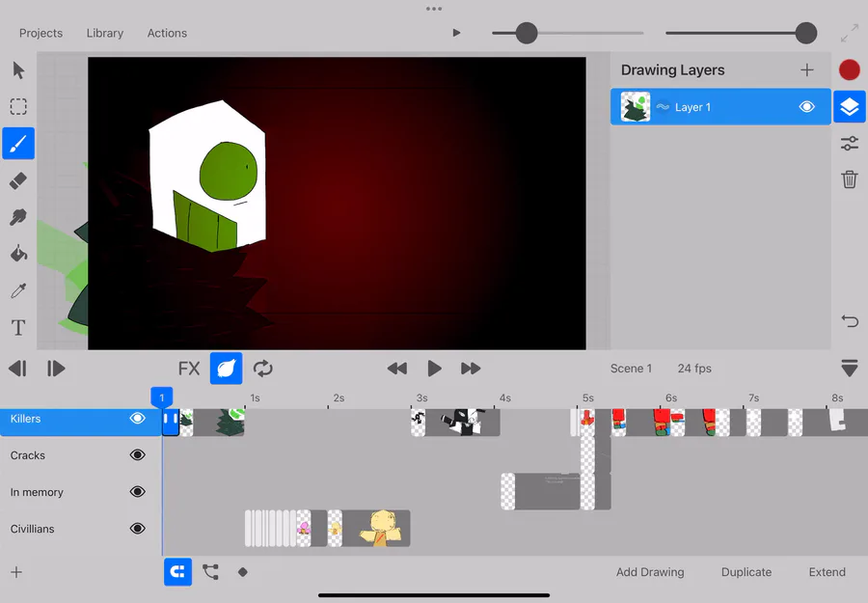Open brush adjustment sliders icon
This screenshot has width=868, height=603.
(x=849, y=144)
